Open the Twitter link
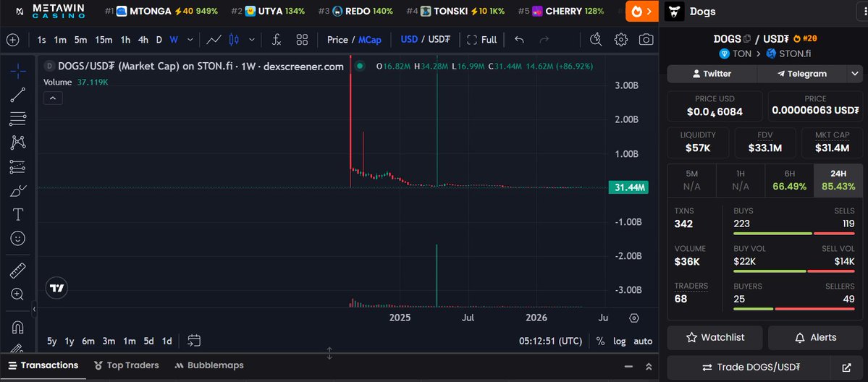The height and width of the screenshot is (382, 868). (x=712, y=74)
